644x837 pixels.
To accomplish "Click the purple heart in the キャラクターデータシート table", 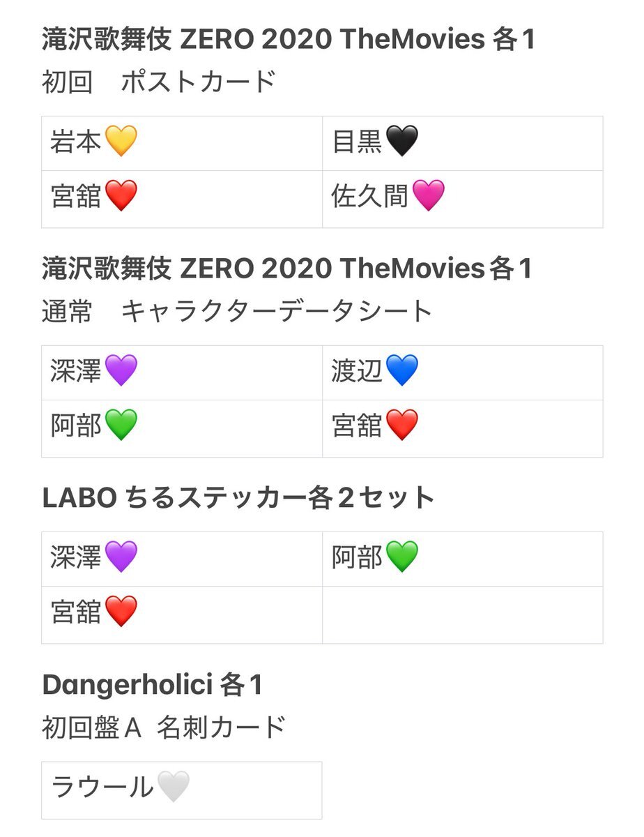I will [120, 371].
